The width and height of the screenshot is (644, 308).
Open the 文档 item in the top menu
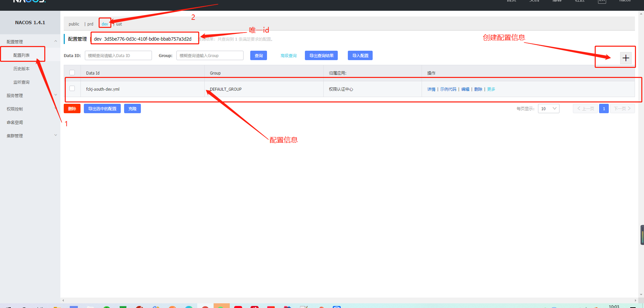534,2
